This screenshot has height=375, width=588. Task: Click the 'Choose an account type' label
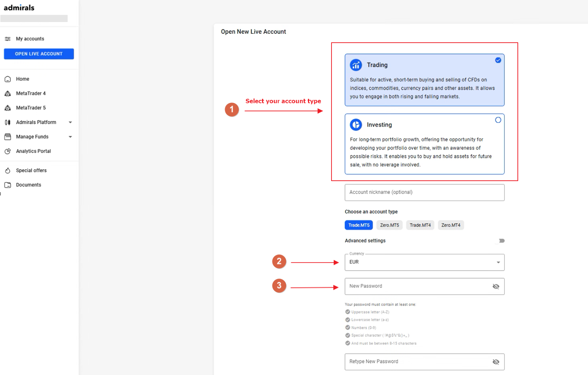371,212
